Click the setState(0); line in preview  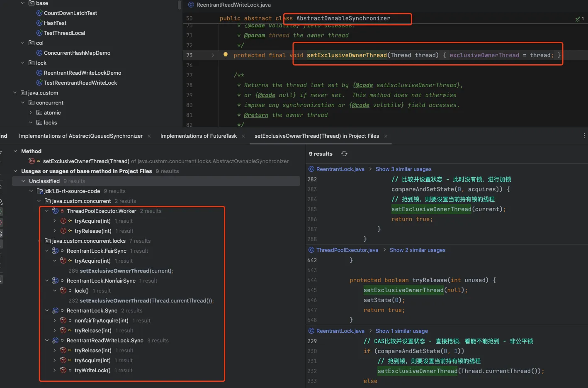pos(384,300)
